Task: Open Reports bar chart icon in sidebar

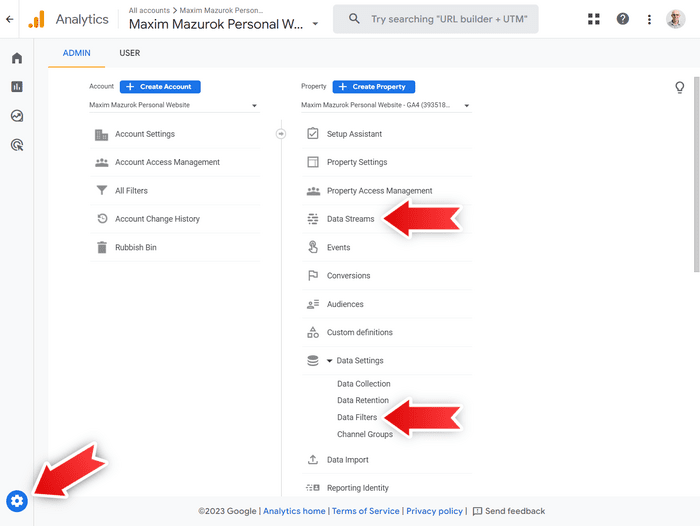Action: click(x=17, y=87)
